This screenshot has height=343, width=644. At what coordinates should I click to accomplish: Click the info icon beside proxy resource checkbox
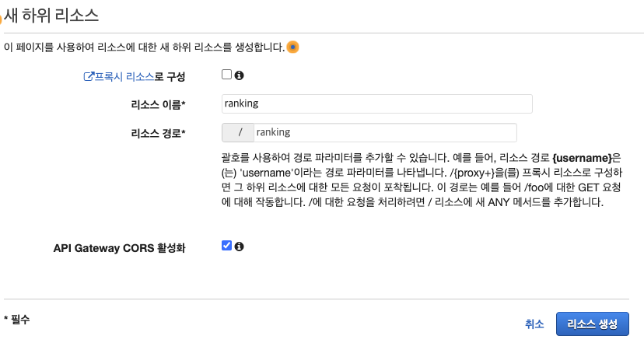(x=239, y=75)
